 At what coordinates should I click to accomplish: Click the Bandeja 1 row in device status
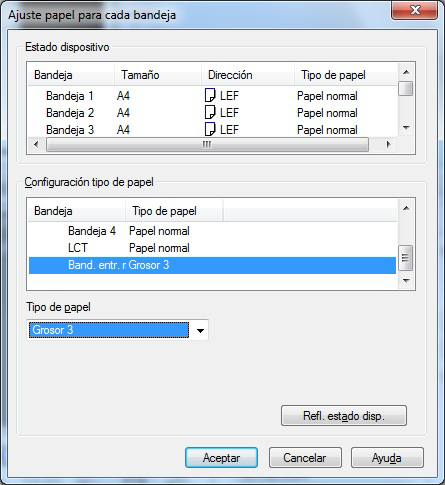(x=212, y=96)
